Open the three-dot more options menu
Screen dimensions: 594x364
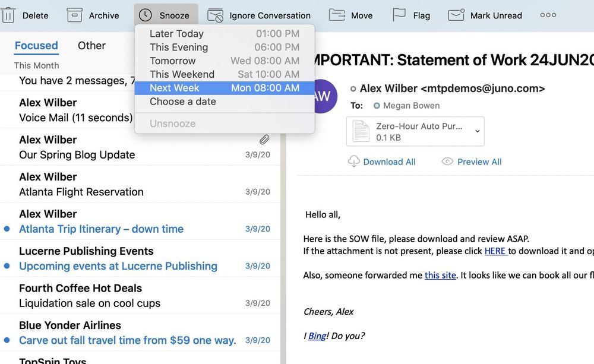tap(548, 15)
